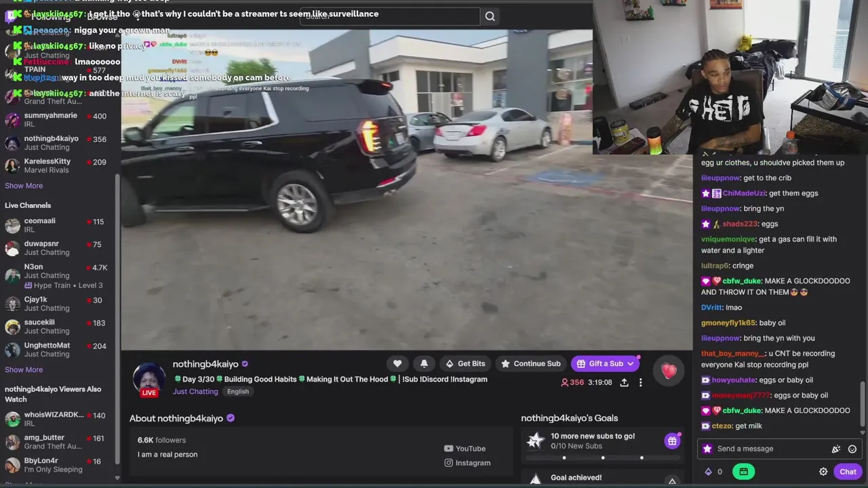Click the search magnifier icon

pyautogui.click(x=490, y=16)
